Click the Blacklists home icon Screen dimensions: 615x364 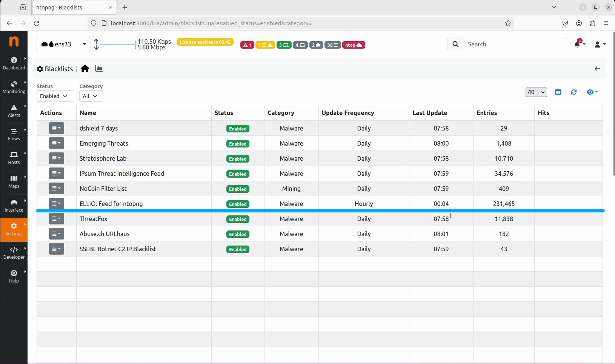point(85,69)
